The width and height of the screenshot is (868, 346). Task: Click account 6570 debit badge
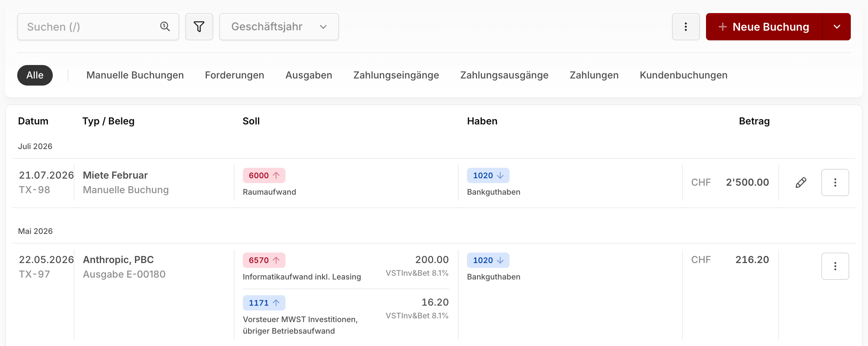pos(264,260)
